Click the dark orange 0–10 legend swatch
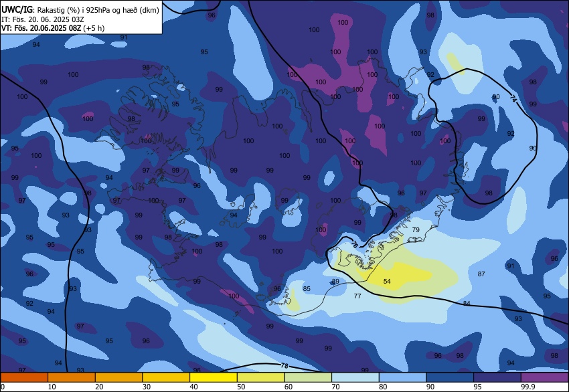The width and height of the screenshot is (569, 392). click(24, 377)
